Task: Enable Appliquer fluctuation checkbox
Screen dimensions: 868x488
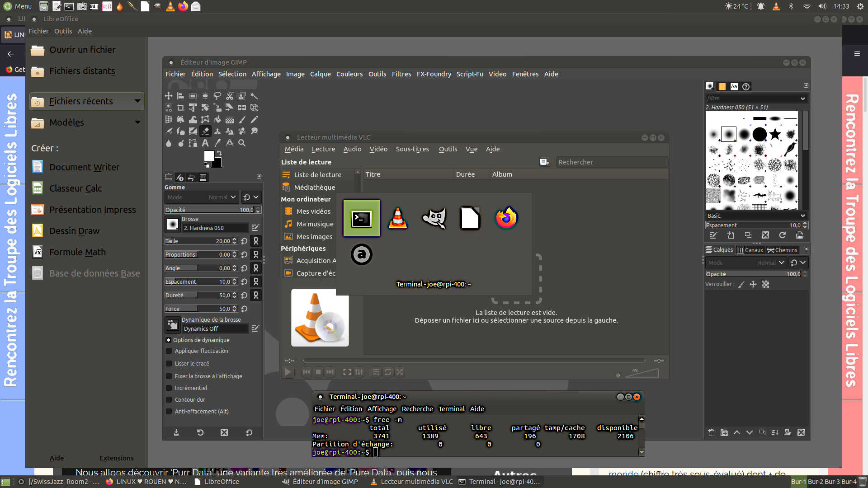Action: click(x=169, y=351)
